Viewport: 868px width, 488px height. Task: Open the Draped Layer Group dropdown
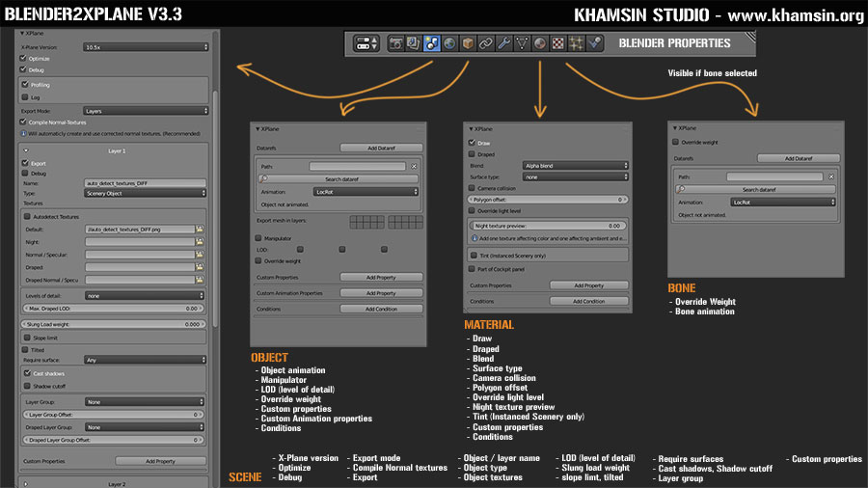click(x=145, y=427)
